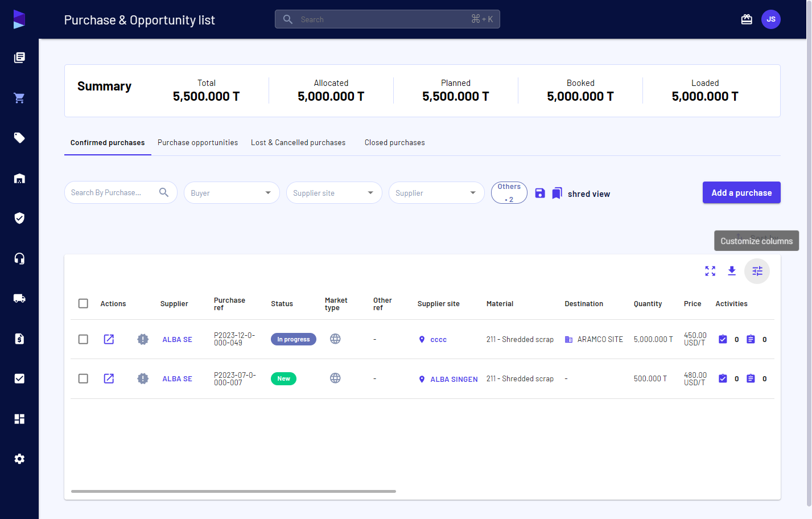Click the gear badge icon in cccc row
The width and height of the screenshot is (812, 519).
[143, 339]
